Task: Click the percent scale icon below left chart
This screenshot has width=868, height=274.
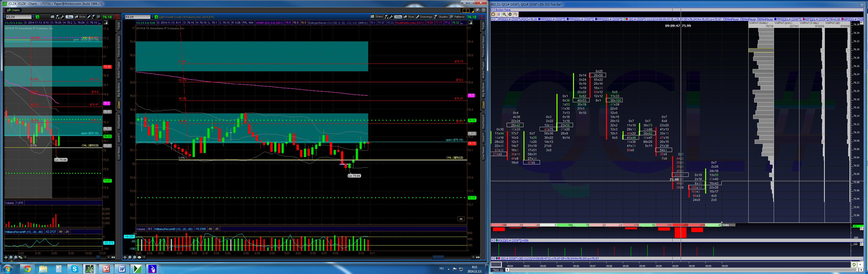Action: point(21,258)
